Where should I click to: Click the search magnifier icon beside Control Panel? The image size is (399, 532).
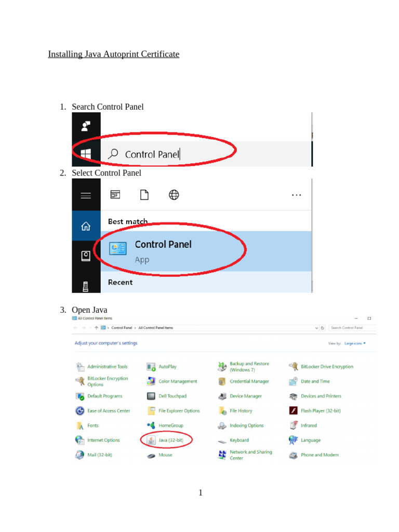point(113,154)
